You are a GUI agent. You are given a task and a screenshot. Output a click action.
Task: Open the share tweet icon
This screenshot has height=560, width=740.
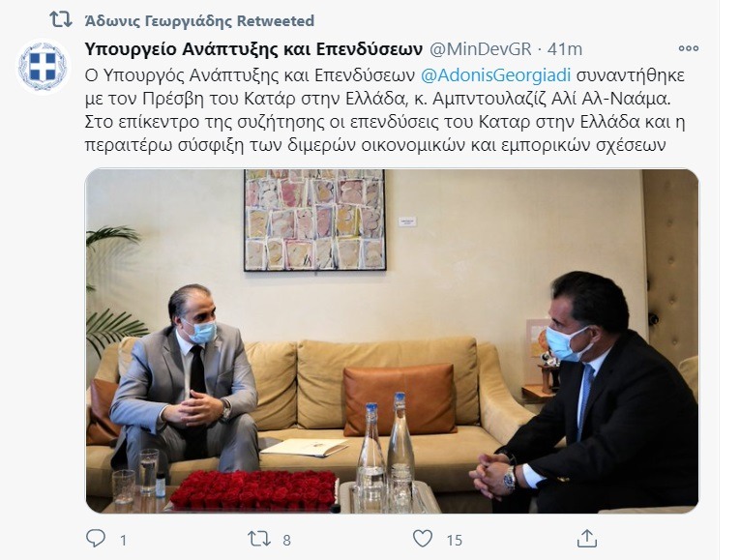pyautogui.click(x=586, y=539)
